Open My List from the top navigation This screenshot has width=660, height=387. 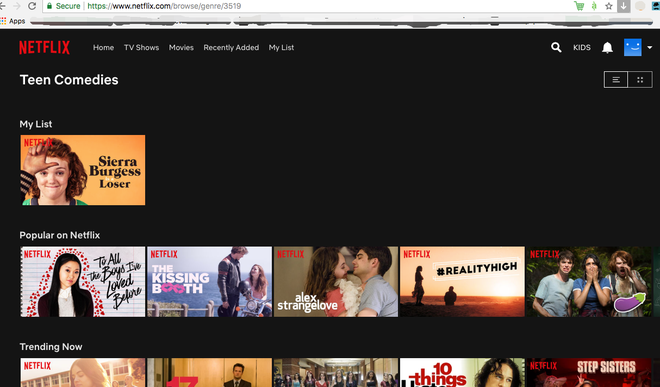[x=281, y=48]
